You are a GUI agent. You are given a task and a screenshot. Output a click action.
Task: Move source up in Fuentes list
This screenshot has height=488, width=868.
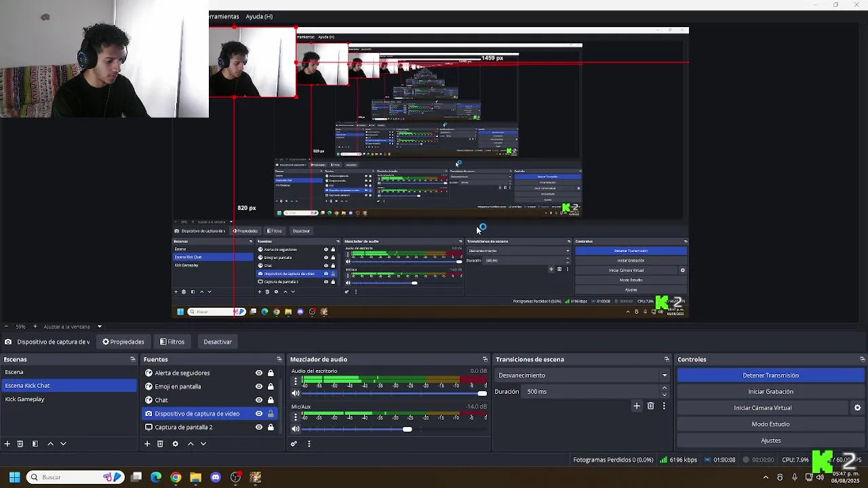tap(191, 444)
